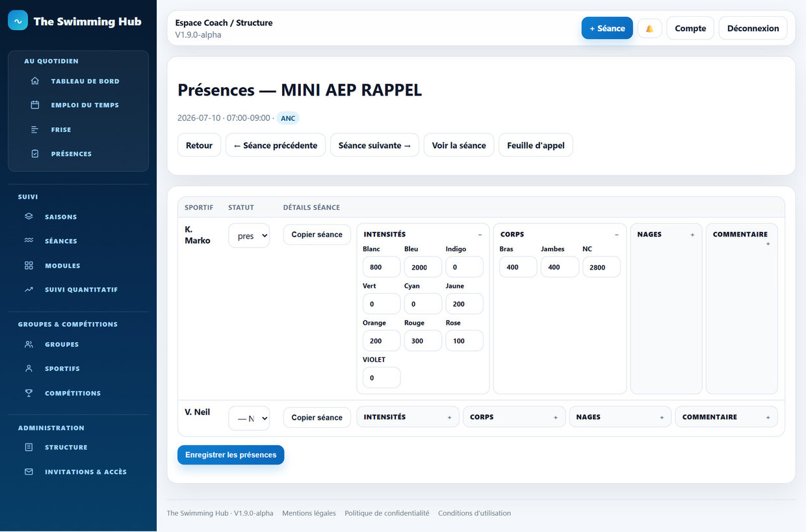The height and width of the screenshot is (532, 806).
Task: Click the Rouge intensity input field
Action: click(x=423, y=340)
